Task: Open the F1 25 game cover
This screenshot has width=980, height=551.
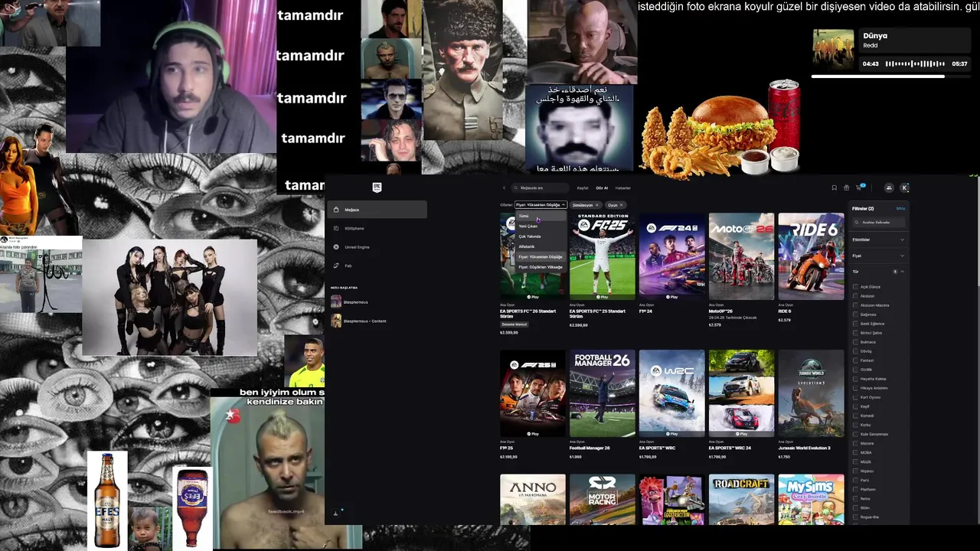Action: (x=533, y=393)
